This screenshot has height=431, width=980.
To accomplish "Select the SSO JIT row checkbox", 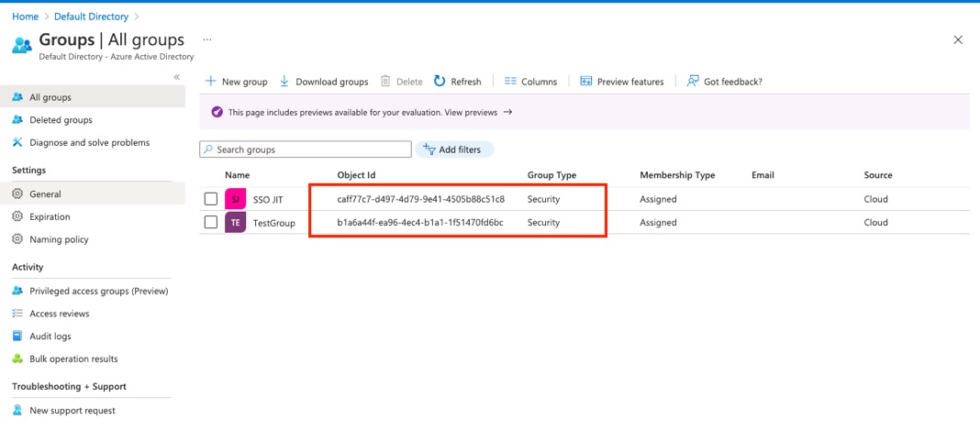I will [211, 199].
